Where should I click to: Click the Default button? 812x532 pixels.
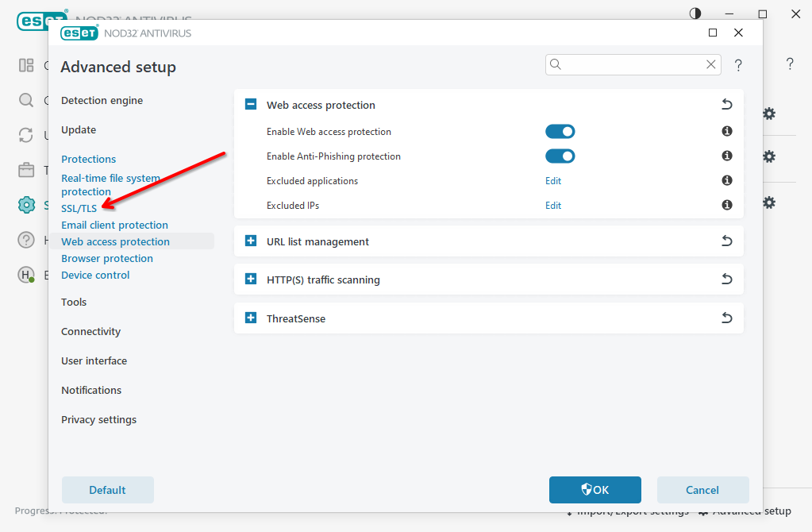click(x=108, y=490)
